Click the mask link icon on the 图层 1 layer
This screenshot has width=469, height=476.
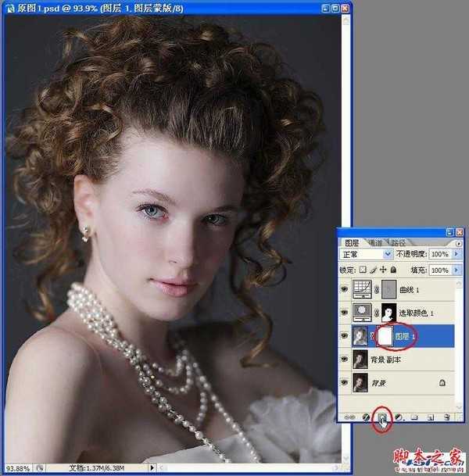(372, 336)
